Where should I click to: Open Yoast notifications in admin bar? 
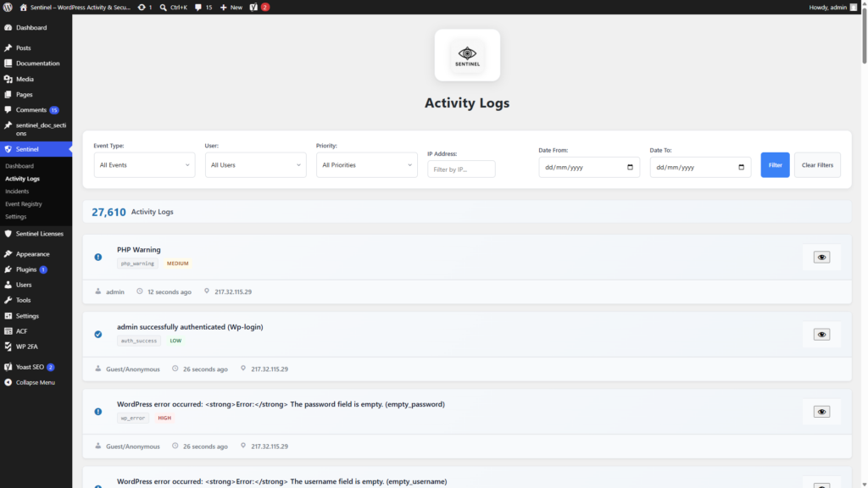click(x=259, y=7)
